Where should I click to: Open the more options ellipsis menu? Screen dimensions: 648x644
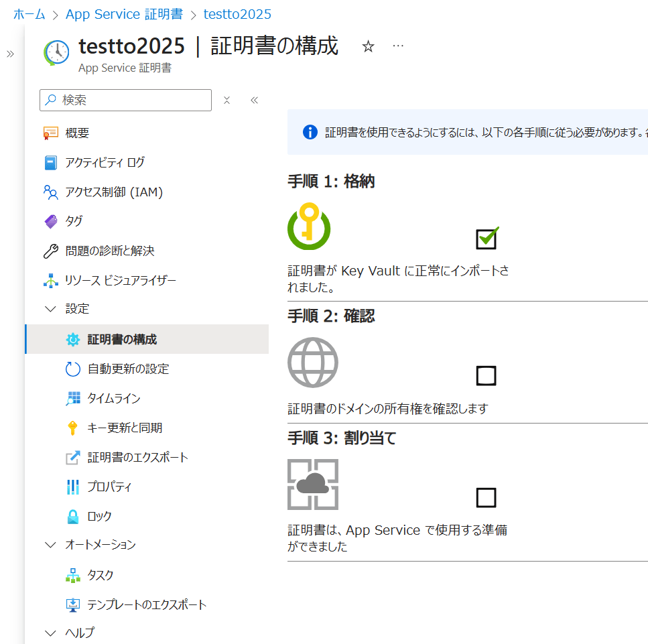[x=398, y=46]
